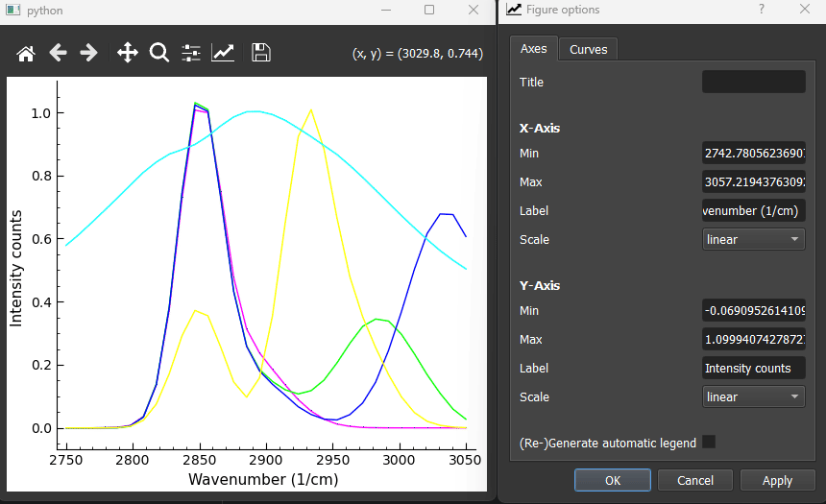Open the X-Axis Scale dropdown
This screenshot has width=826, height=504.
coord(753,240)
